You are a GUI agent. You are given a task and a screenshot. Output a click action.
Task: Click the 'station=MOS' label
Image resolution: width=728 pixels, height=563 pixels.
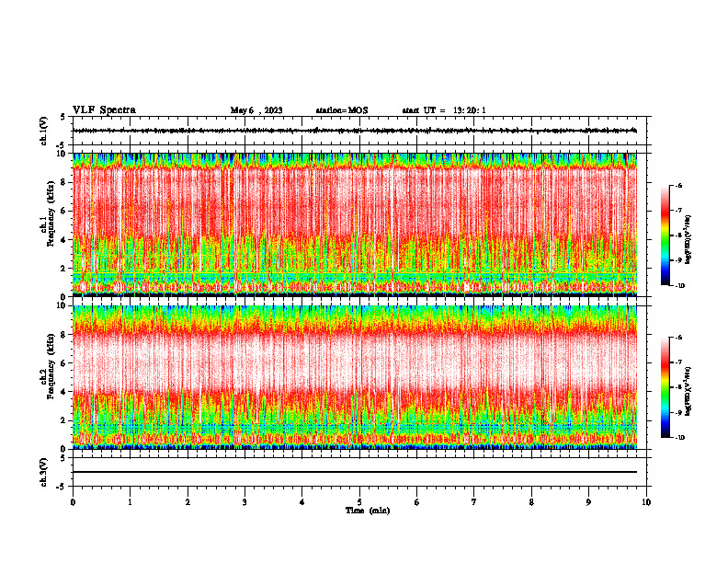[x=342, y=110]
